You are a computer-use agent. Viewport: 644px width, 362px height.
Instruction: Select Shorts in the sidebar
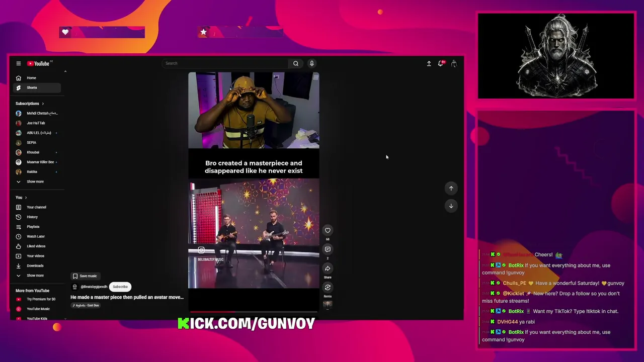pyautogui.click(x=38, y=87)
